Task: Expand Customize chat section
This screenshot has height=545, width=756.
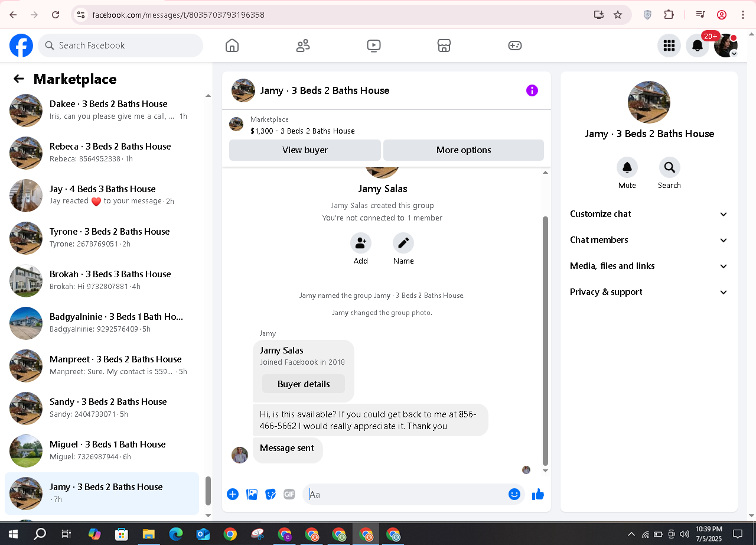Action: (649, 214)
